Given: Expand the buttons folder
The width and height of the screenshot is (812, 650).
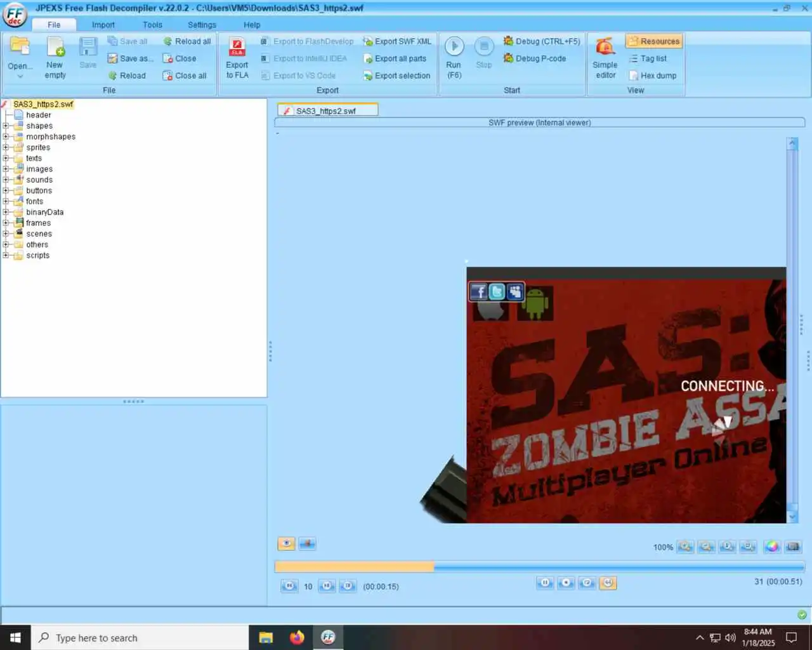Looking at the screenshot, I should click(x=6, y=190).
